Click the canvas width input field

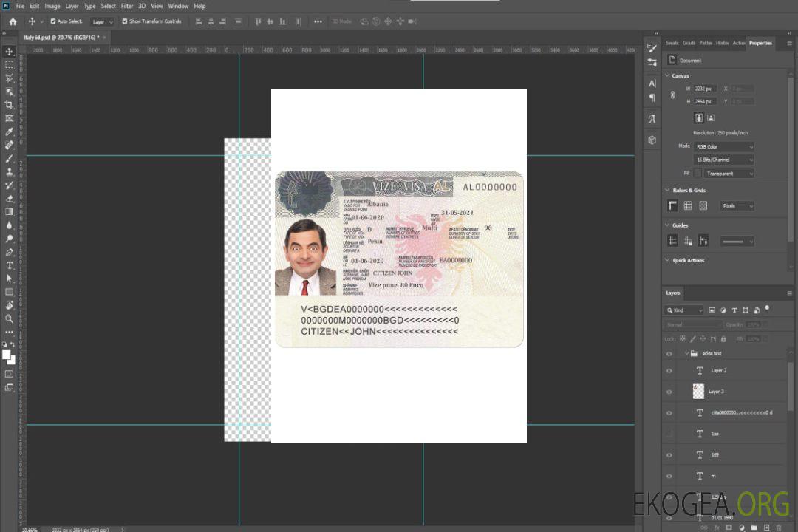pyautogui.click(x=705, y=89)
